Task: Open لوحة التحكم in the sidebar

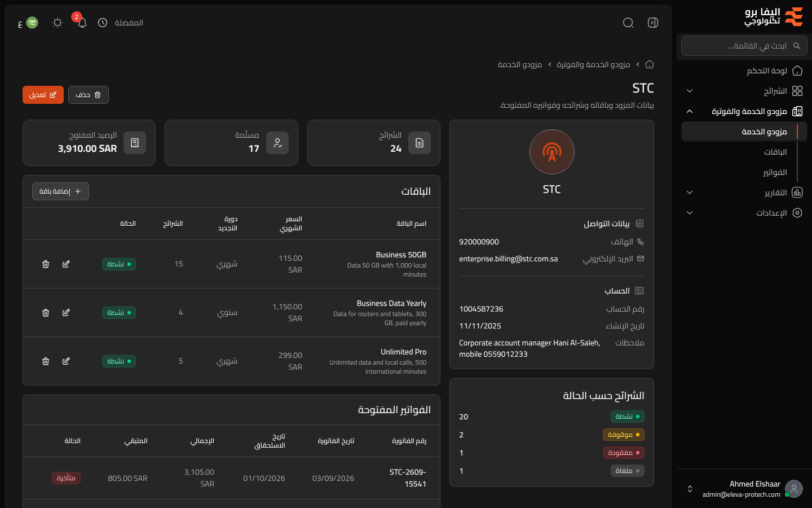Action: (744, 71)
